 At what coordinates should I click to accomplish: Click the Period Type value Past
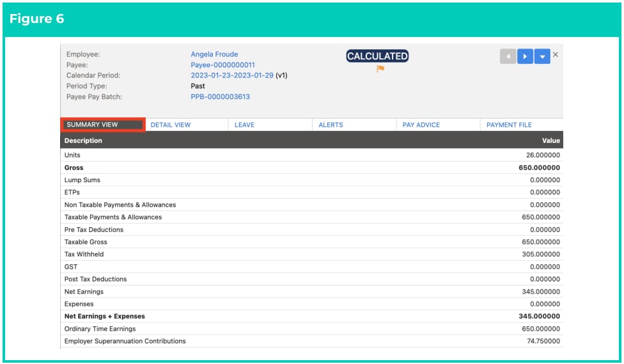pos(198,86)
